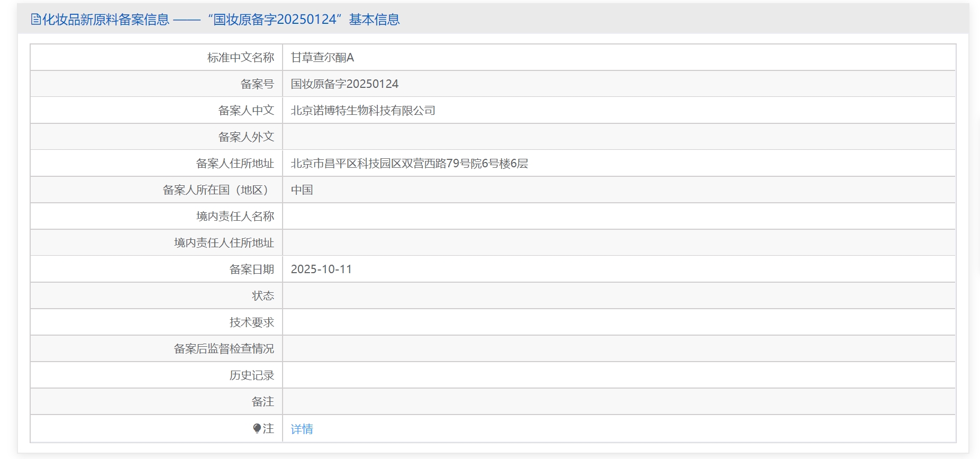Click the 备案人所在国（地区）row label

click(x=218, y=190)
